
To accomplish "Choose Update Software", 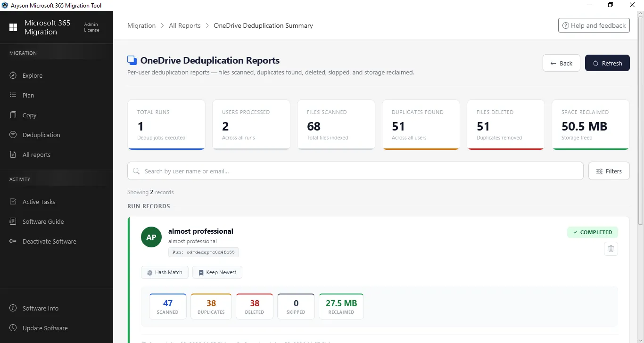I will coord(57,328).
